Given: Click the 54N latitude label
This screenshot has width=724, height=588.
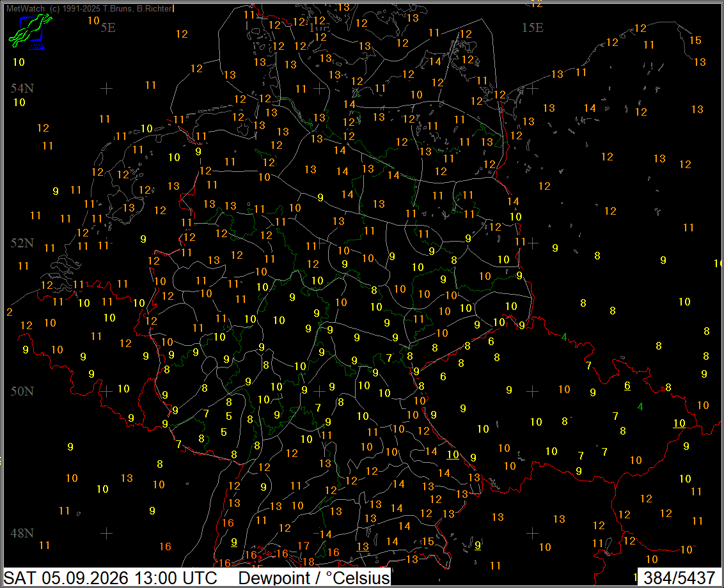Looking at the screenshot, I should (x=22, y=88).
